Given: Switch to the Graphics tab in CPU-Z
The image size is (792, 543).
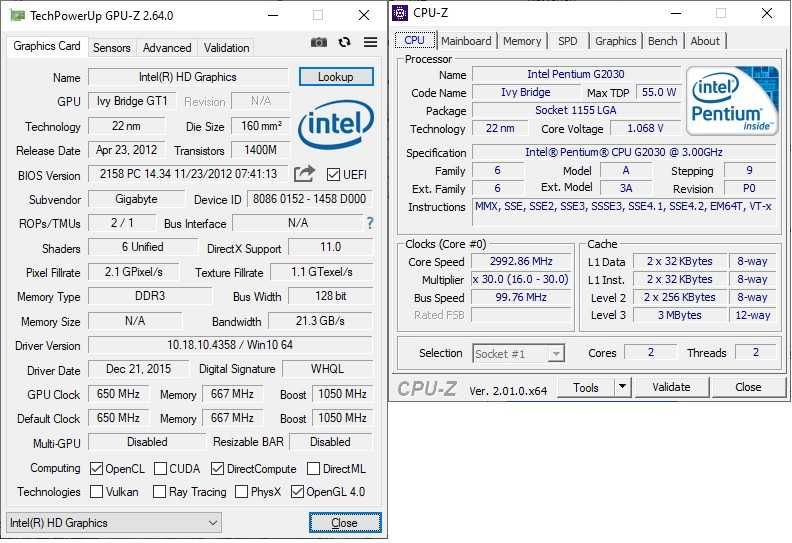Looking at the screenshot, I should click(x=615, y=41).
